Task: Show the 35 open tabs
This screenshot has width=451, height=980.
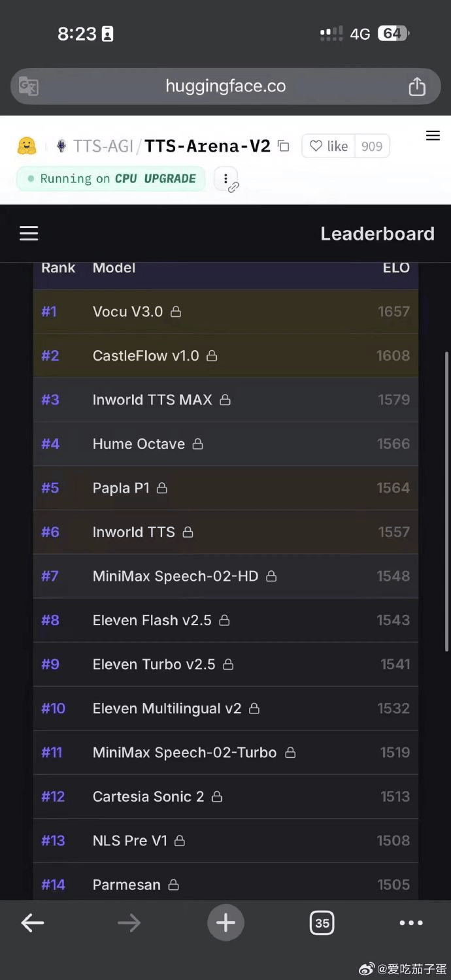Action: [x=322, y=923]
